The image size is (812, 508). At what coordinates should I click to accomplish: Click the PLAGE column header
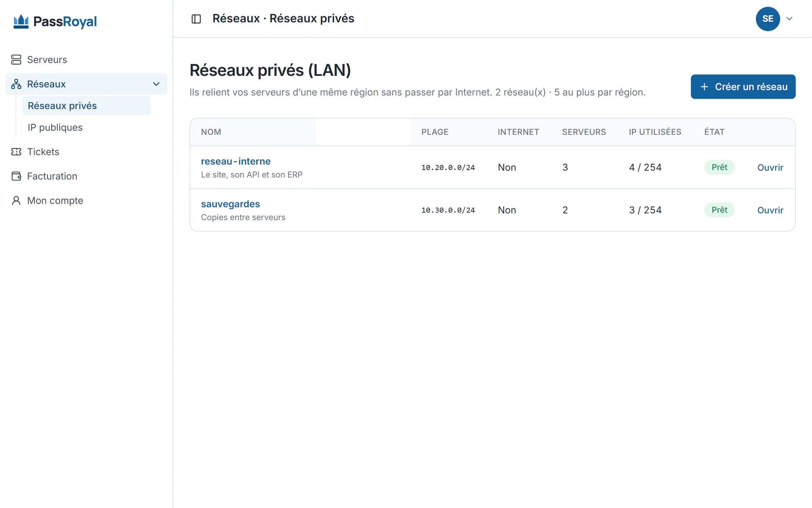tap(435, 132)
